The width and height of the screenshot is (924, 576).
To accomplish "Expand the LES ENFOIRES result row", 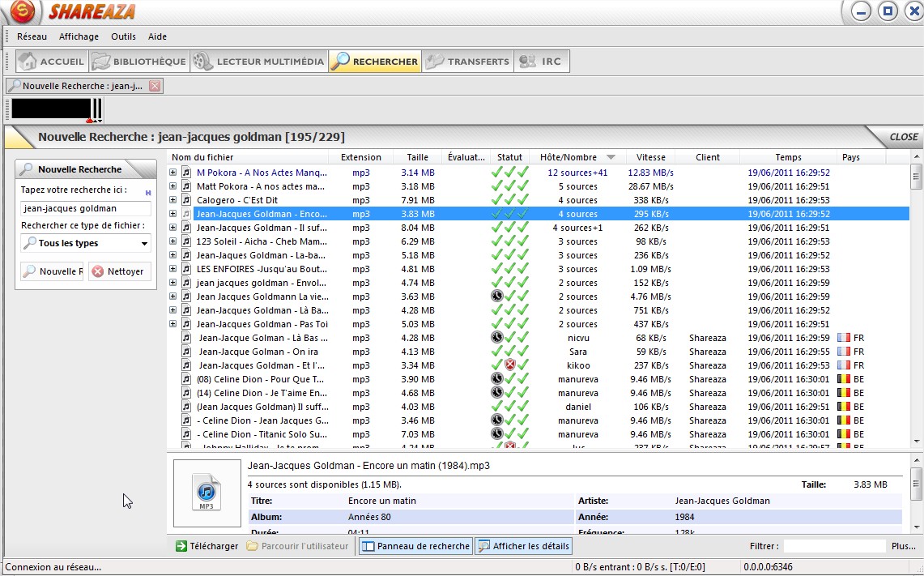I will tap(172, 269).
